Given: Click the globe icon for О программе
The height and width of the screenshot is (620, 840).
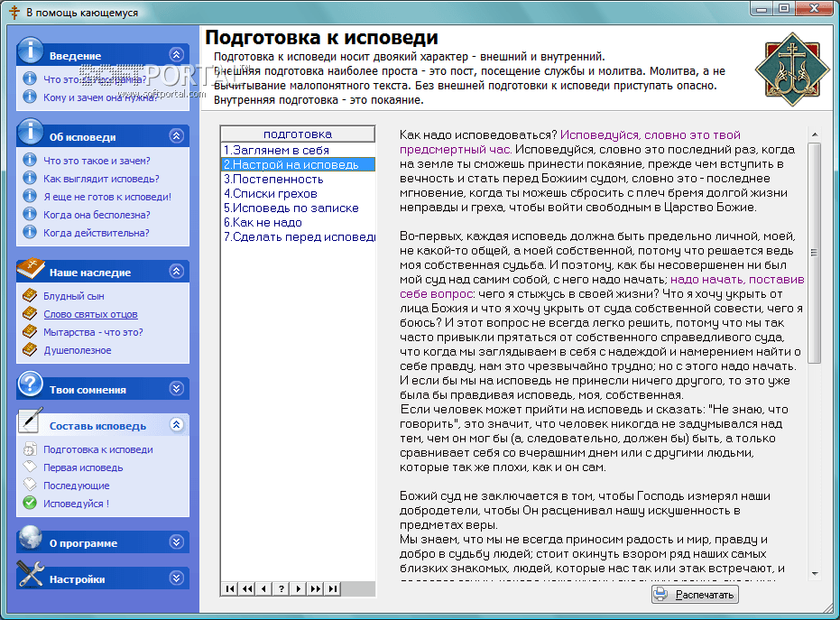Looking at the screenshot, I should (x=30, y=540).
